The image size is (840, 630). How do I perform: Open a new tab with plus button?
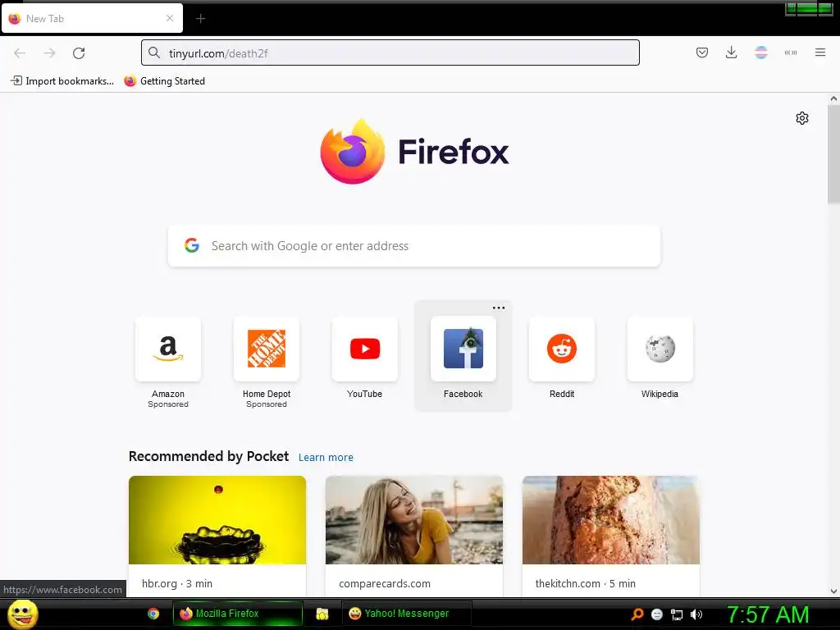[x=200, y=19]
